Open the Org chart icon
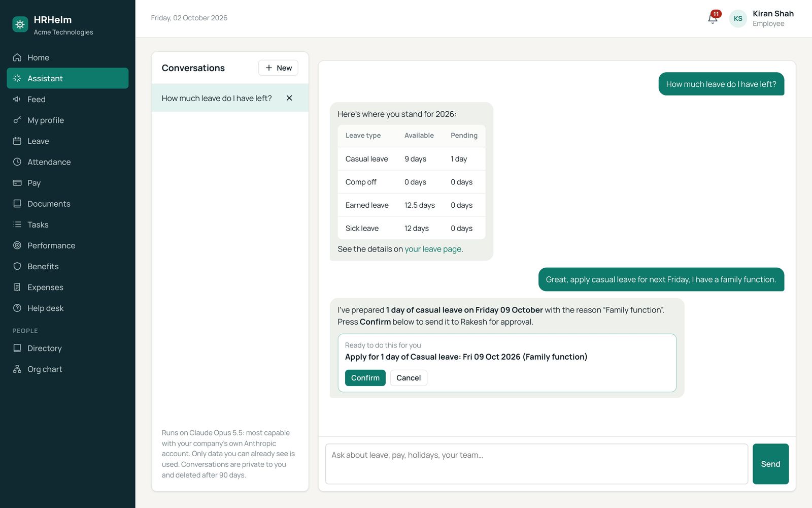 click(17, 369)
